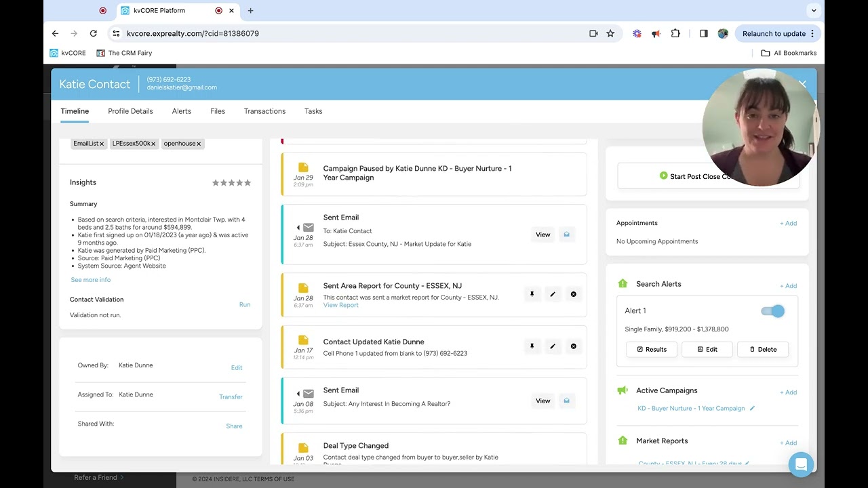868x488 pixels.
Task: Delete the Sent Area Report timeline entry
Action: (573, 294)
